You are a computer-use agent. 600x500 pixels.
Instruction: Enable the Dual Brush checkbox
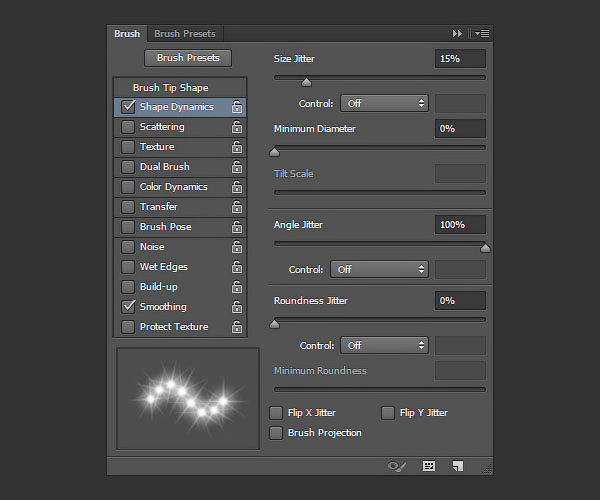coord(128,167)
